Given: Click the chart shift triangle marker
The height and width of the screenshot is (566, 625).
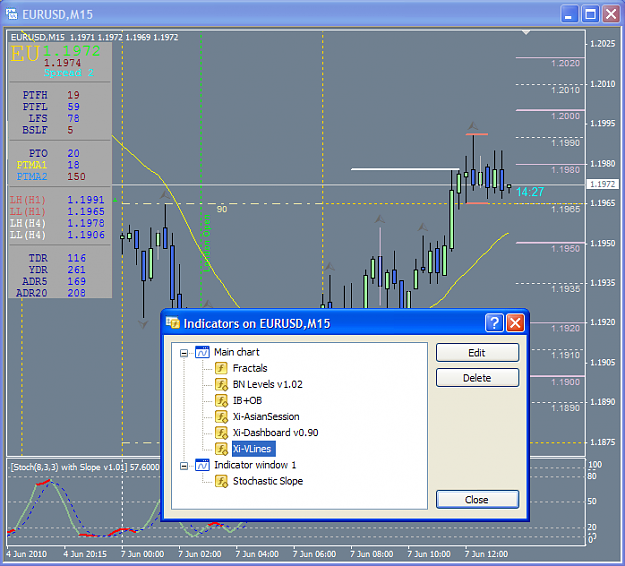Looking at the screenshot, I should (526, 32).
